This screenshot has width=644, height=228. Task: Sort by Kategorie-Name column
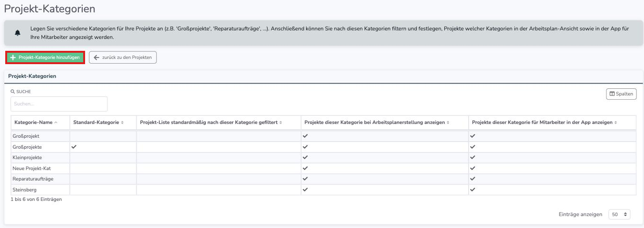pyautogui.click(x=40, y=123)
